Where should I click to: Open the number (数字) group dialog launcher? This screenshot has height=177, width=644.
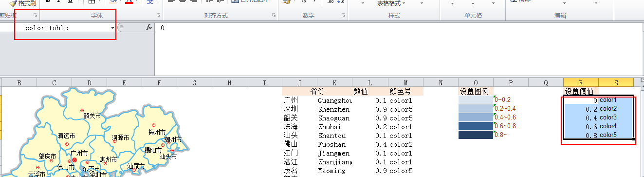343,16
